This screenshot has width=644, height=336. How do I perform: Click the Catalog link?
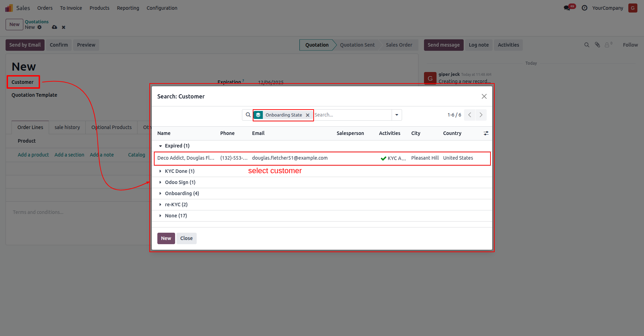coord(136,155)
